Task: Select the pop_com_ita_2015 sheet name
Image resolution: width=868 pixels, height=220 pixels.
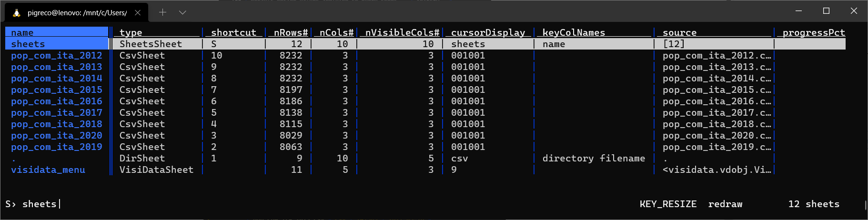Action: click(x=56, y=90)
